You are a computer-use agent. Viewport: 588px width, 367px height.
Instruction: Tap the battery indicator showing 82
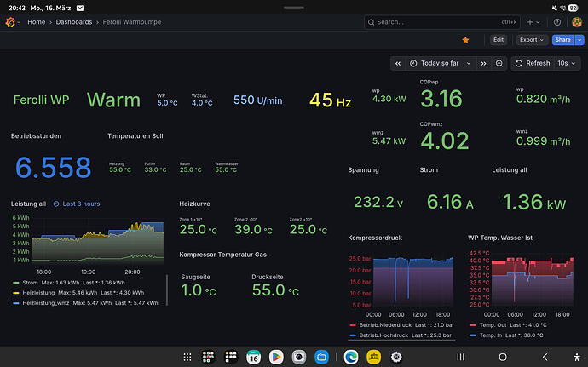tap(573, 8)
